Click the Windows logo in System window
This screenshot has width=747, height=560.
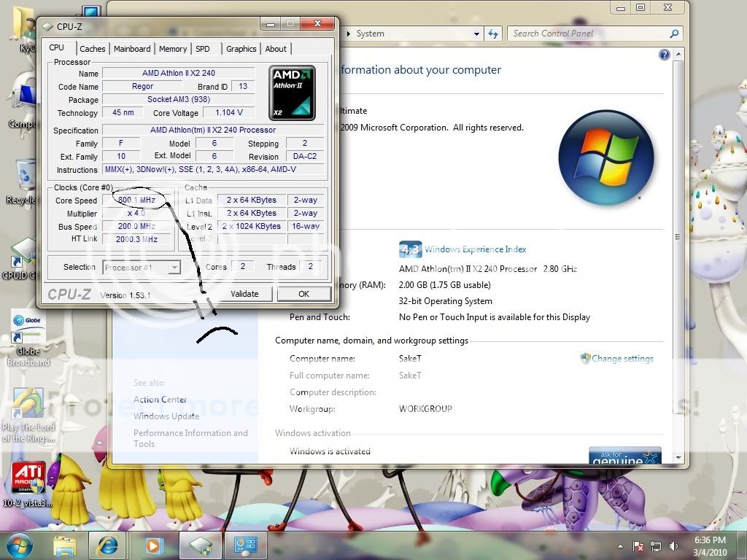click(606, 158)
